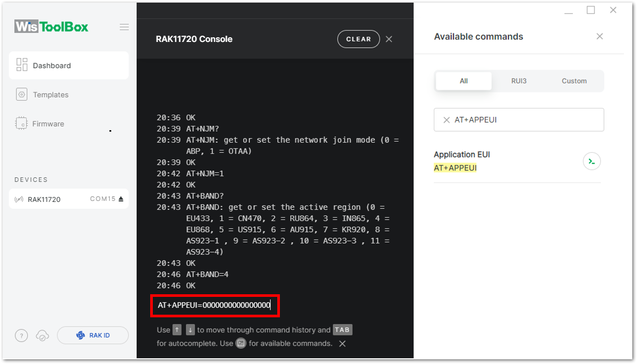Maximize the WisToolBox window
Viewport: 637px width, 364px height.
pyautogui.click(x=591, y=10)
